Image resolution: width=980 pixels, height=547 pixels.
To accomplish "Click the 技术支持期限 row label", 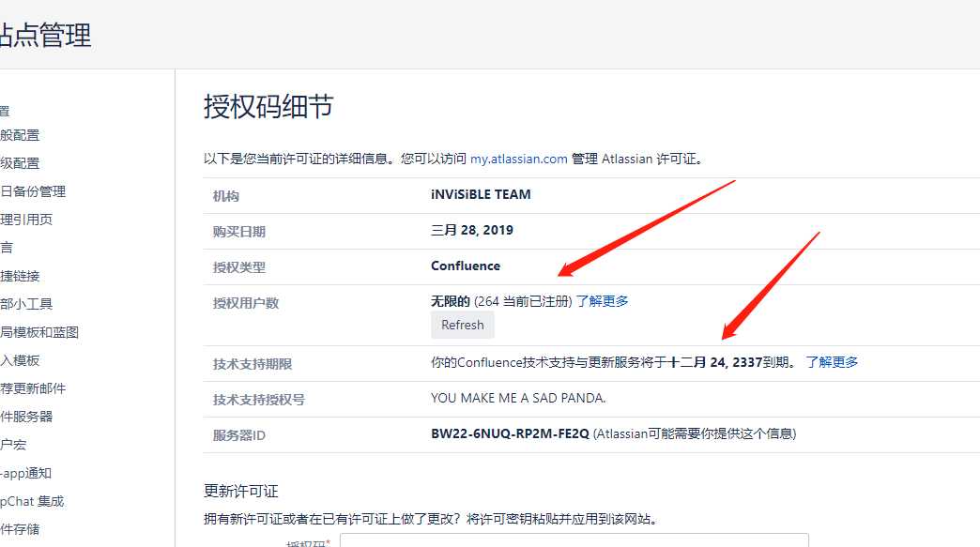I will [x=253, y=364].
